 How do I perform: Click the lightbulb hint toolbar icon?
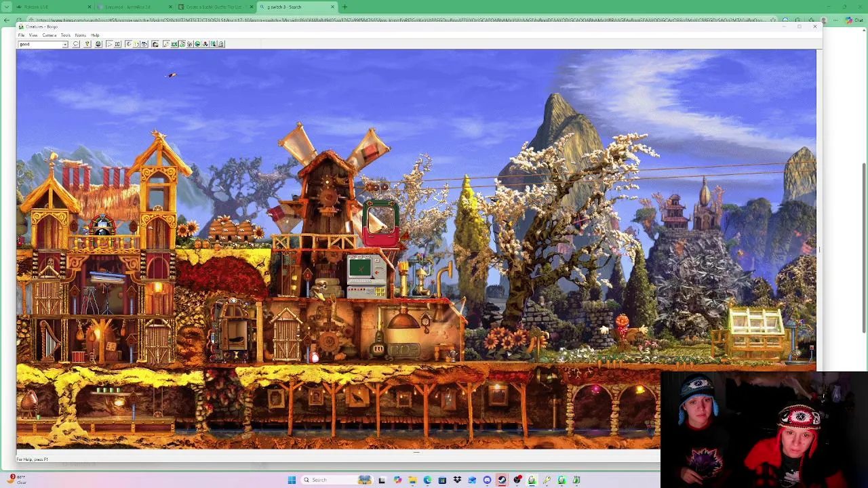pos(87,44)
